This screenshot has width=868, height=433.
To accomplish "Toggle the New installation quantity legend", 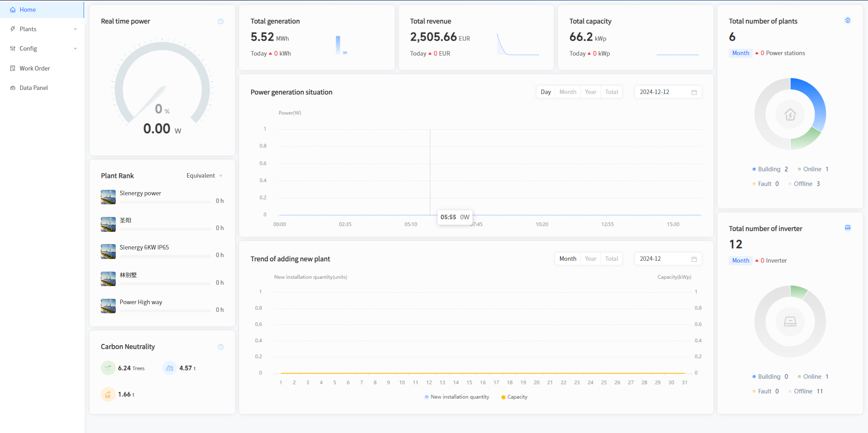I will pos(457,397).
